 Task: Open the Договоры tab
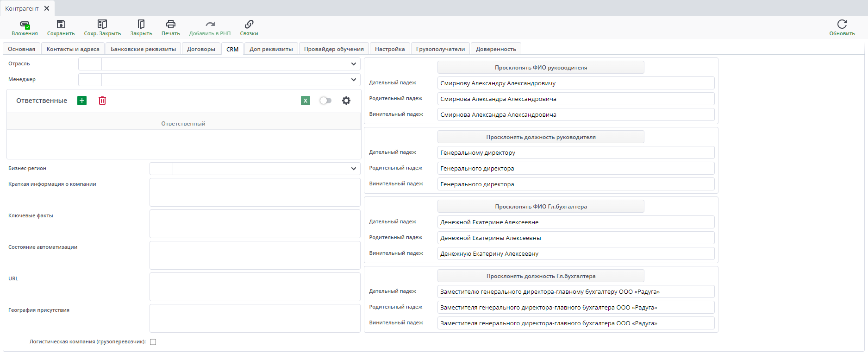point(201,49)
